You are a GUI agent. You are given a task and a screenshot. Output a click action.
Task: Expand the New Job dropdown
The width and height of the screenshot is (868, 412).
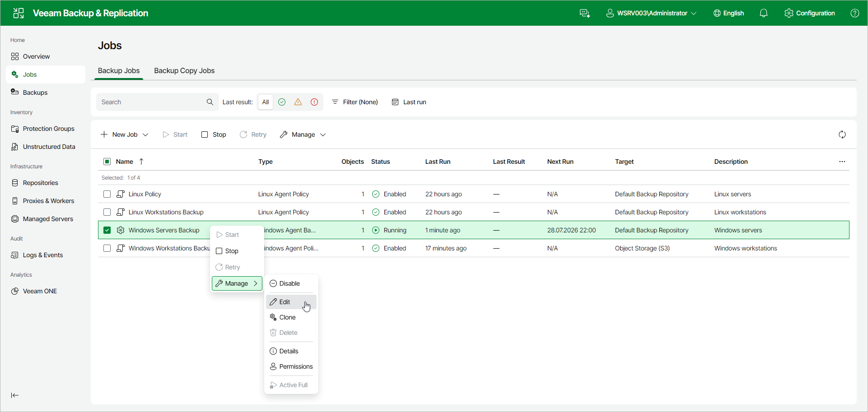click(125, 134)
